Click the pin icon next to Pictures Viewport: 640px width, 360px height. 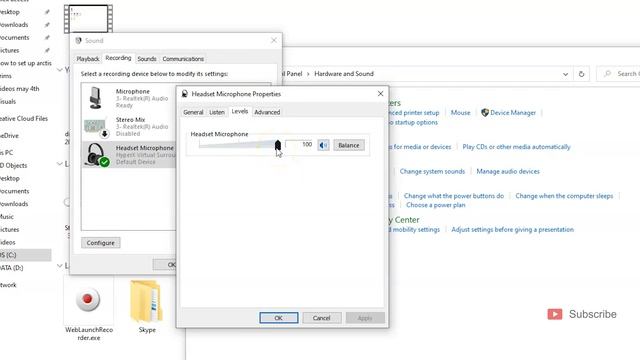click(x=47, y=50)
